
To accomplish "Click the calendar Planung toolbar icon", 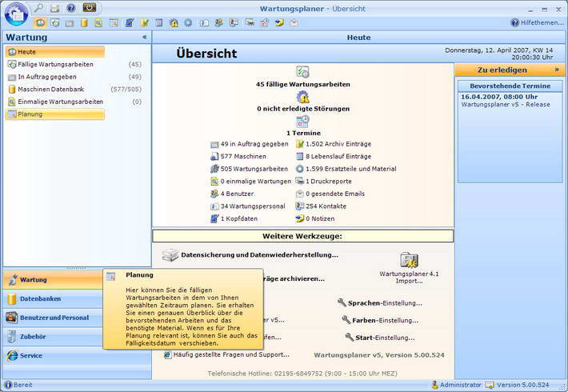I will (x=114, y=23).
